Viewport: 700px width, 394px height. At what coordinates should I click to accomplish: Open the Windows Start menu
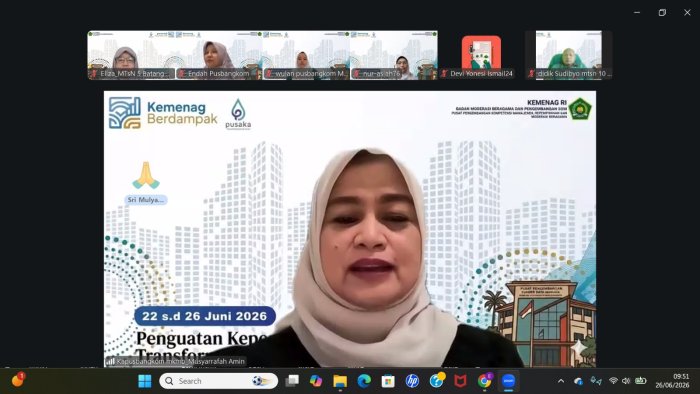coord(145,381)
